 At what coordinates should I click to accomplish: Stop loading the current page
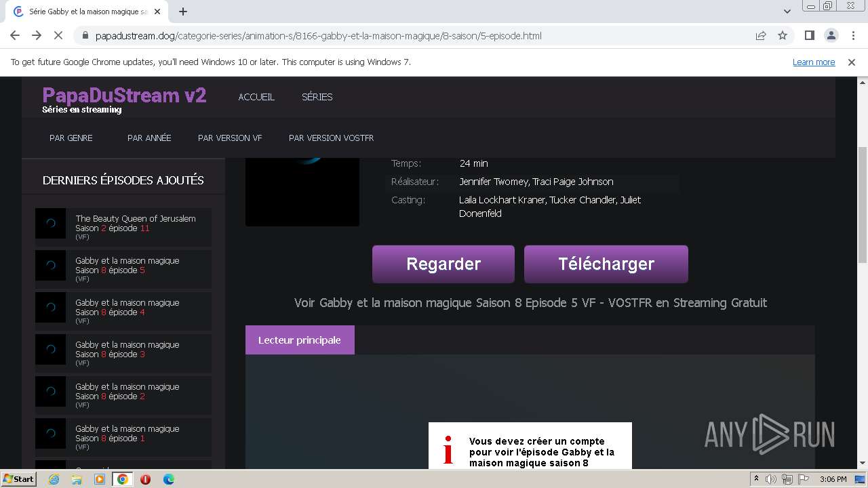pyautogui.click(x=58, y=35)
